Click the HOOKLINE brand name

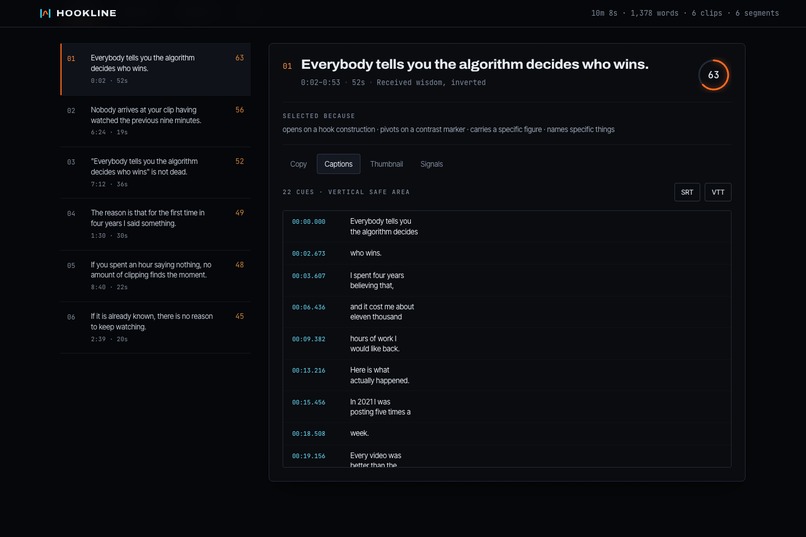(x=86, y=13)
